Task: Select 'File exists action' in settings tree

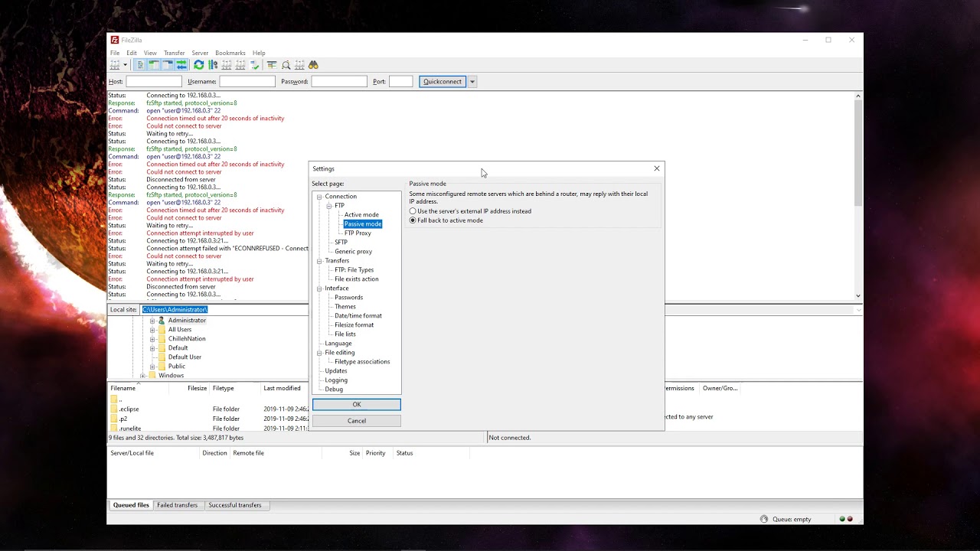Action: [356, 279]
